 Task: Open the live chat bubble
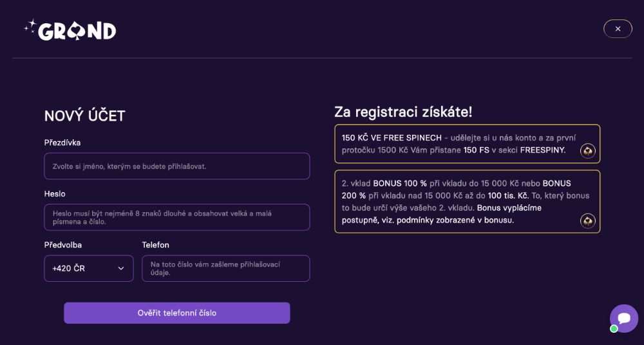[x=623, y=318]
